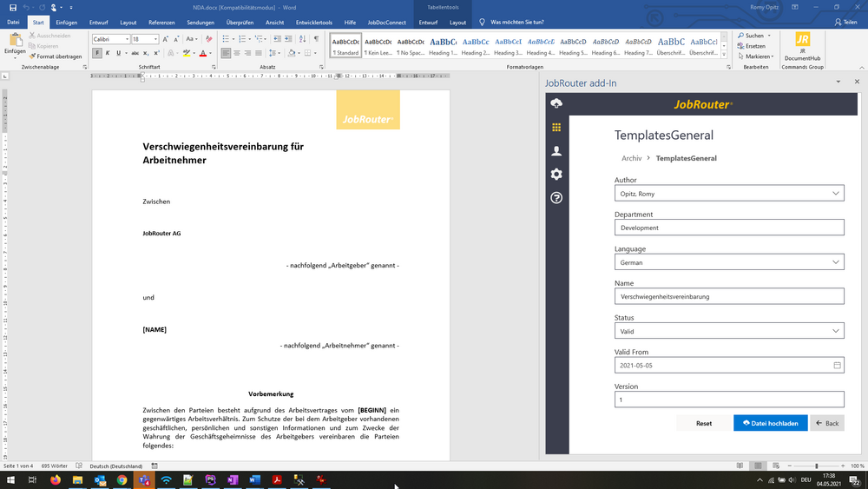Expand the Author dropdown
This screenshot has width=868, height=489.
tap(836, 194)
